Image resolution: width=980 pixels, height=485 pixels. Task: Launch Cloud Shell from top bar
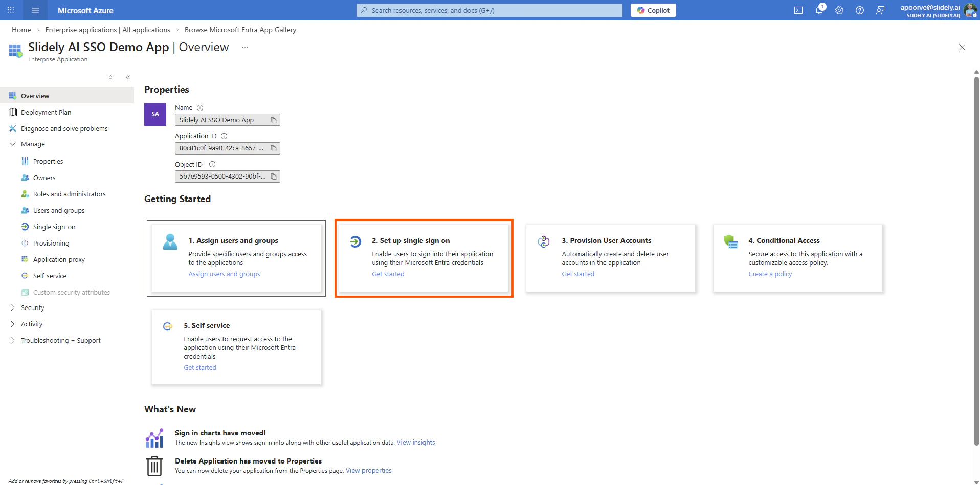coord(798,10)
